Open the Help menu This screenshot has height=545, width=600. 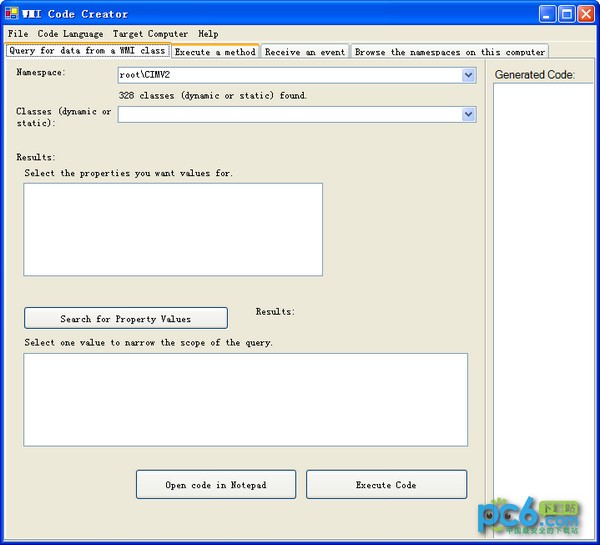pos(208,34)
